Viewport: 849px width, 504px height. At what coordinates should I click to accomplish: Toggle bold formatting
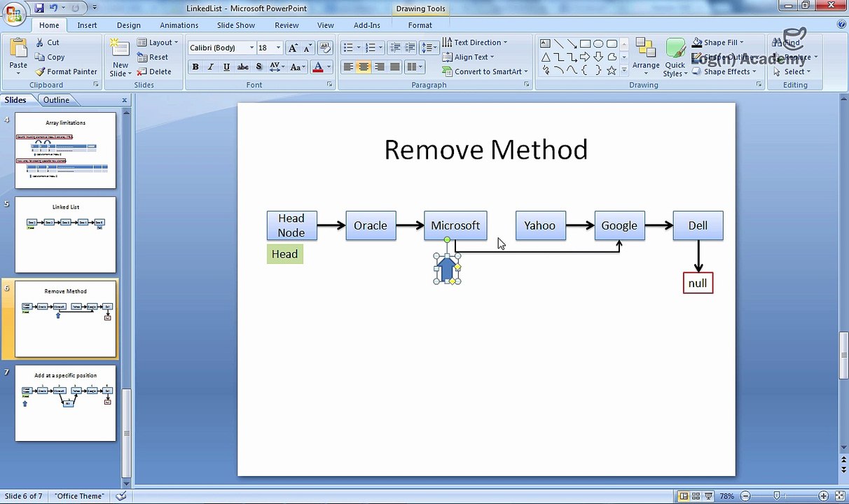pyautogui.click(x=195, y=67)
